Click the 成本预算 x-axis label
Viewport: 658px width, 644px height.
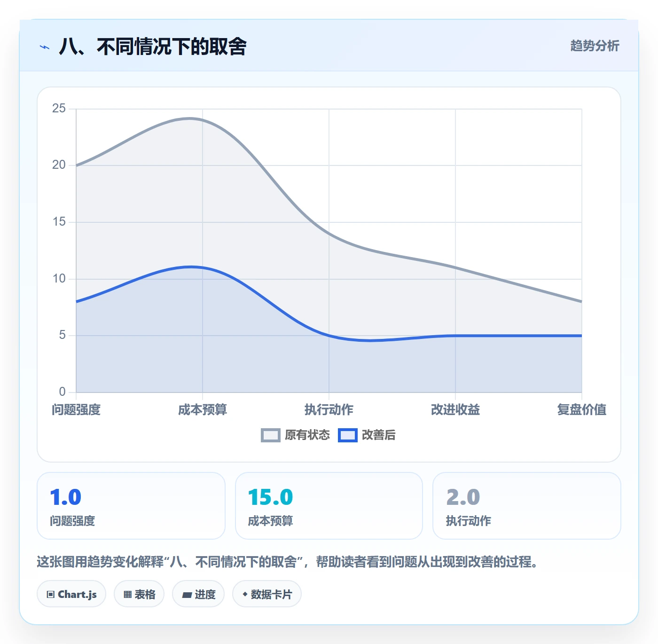(203, 409)
